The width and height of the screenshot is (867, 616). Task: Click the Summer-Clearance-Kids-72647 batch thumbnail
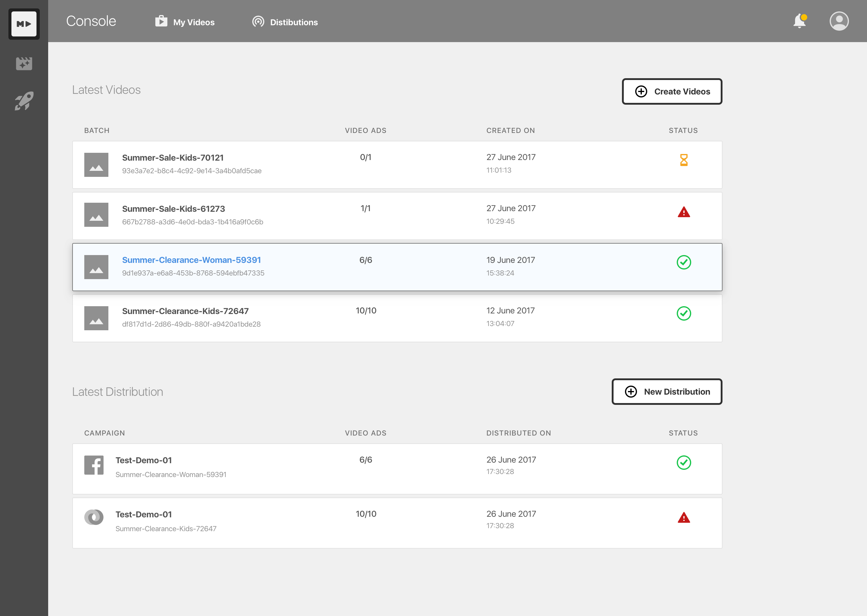pyautogui.click(x=96, y=318)
